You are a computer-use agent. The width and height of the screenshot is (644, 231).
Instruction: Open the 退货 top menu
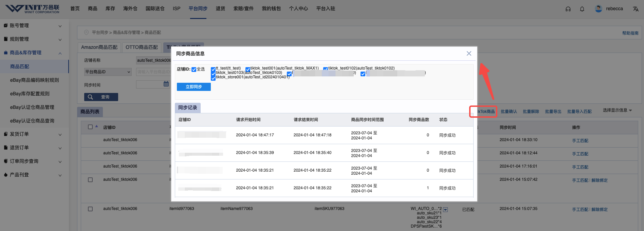220,8
